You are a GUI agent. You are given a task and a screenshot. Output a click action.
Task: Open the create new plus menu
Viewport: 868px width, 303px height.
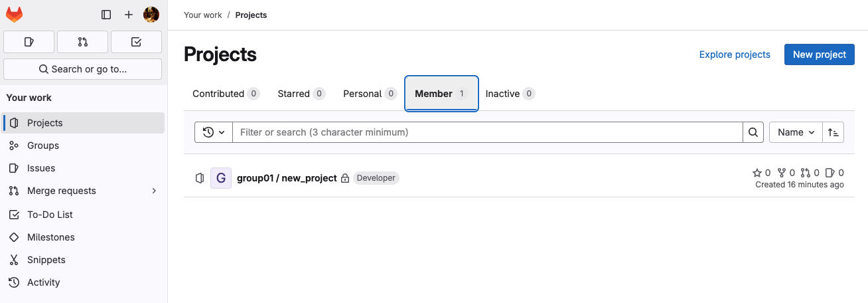coord(129,15)
